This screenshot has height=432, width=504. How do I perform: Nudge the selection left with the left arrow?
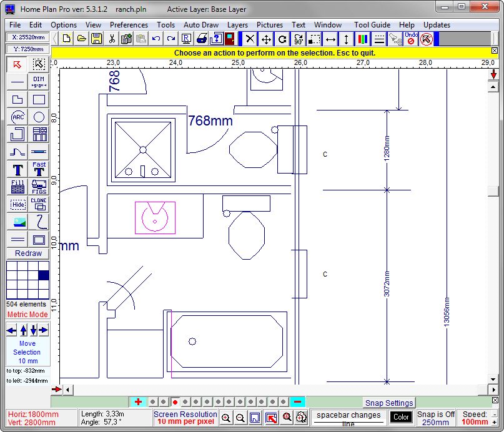pyautogui.click(x=12, y=330)
